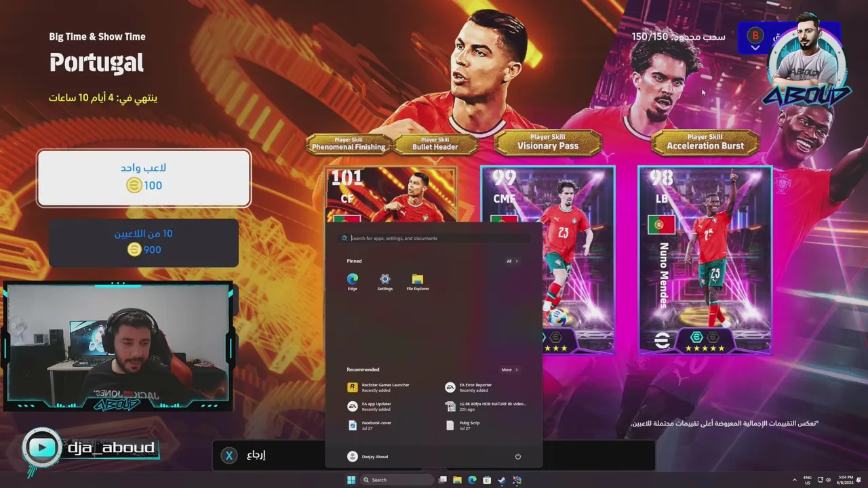
Task: Click the Pinned heading in Start menu
Action: coord(354,261)
